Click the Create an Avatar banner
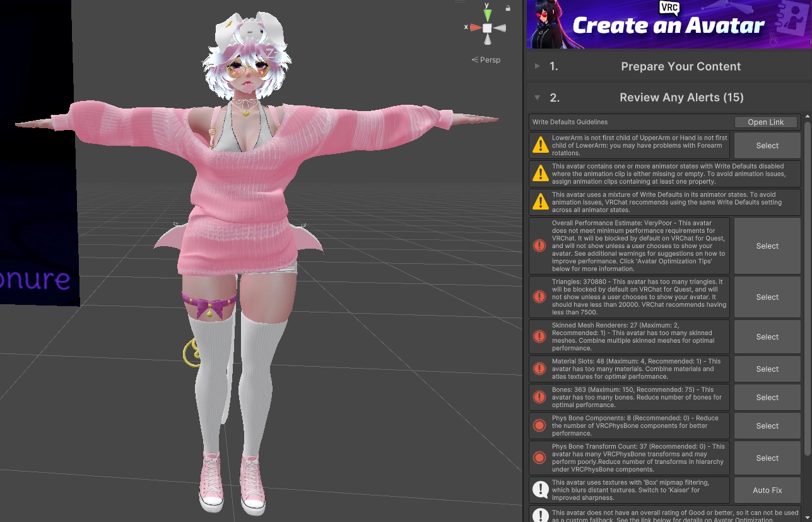 click(x=668, y=24)
